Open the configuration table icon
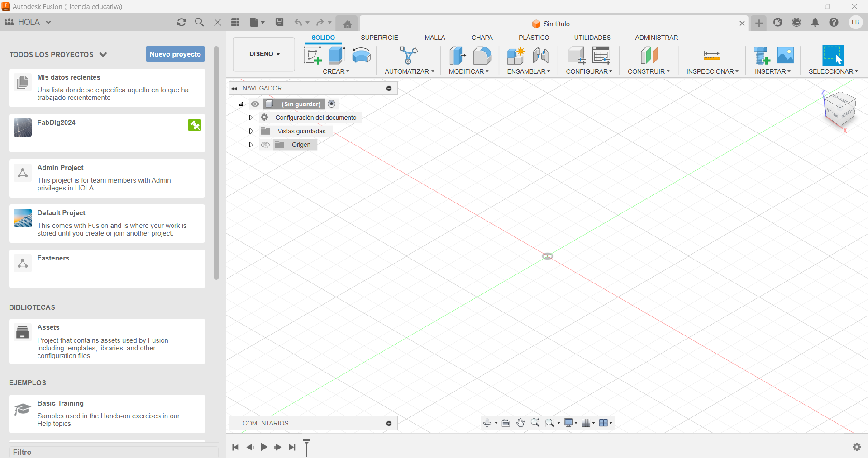The image size is (868, 458). tap(601, 56)
